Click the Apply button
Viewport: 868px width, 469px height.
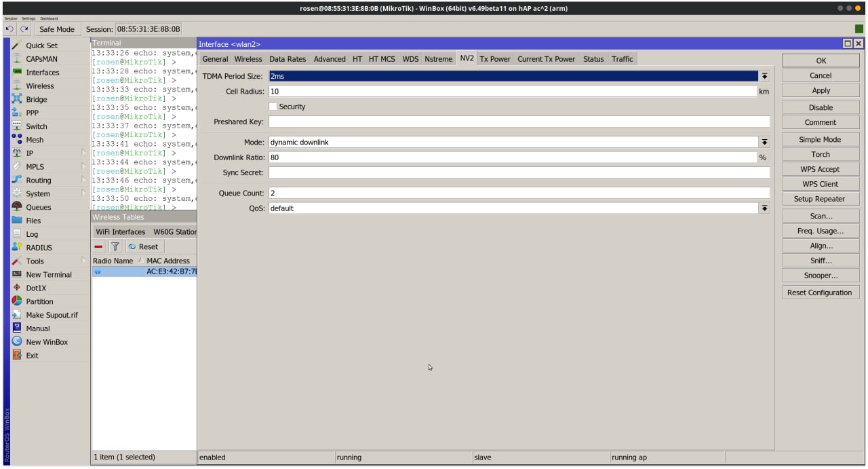coord(821,90)
